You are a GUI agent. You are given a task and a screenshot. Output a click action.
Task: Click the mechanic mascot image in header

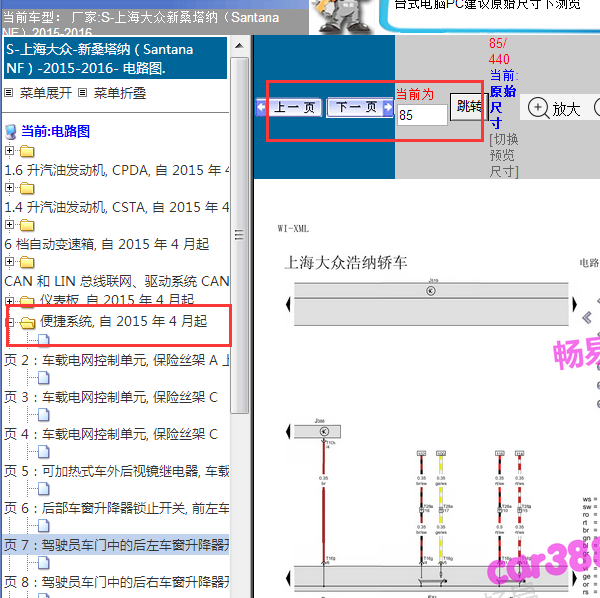tap(343, 16)
